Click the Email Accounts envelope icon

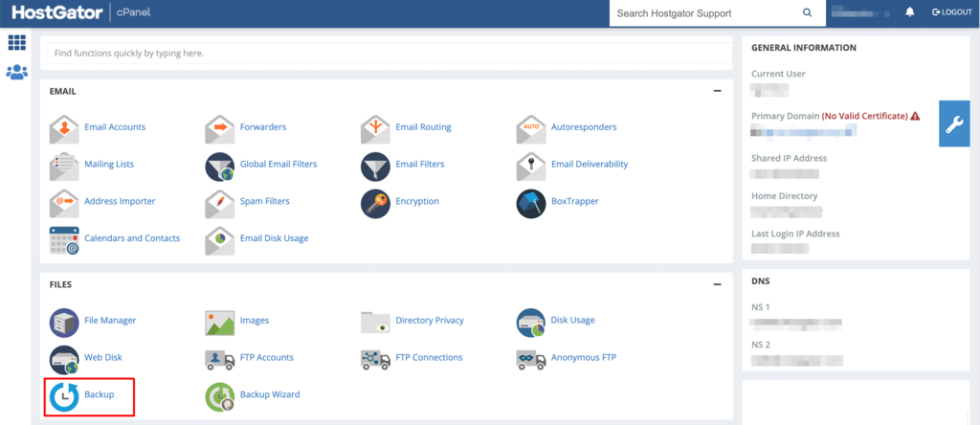tap(64, 127)
